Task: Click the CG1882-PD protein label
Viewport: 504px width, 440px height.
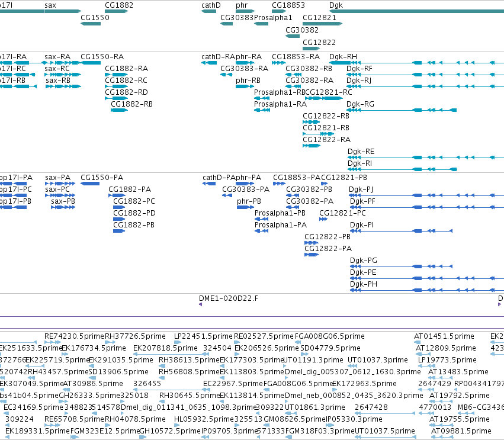Action: pyautogui.click(x=134, y=213)
